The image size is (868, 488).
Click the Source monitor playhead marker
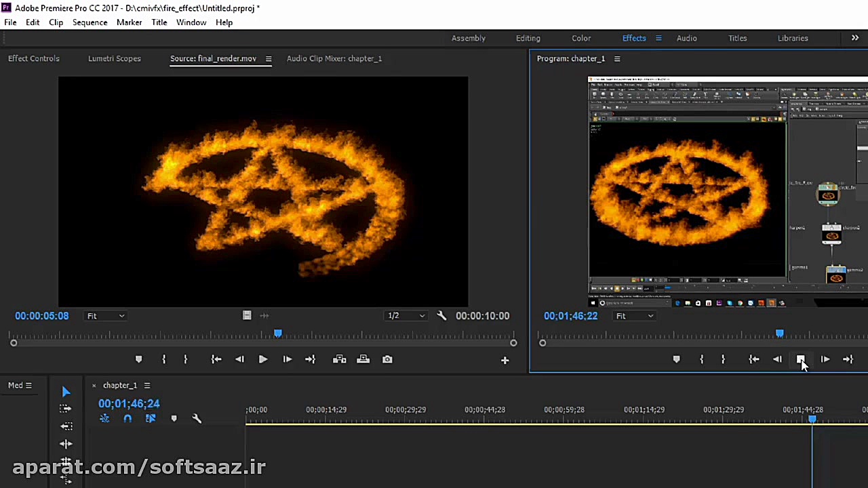[278, 333]
